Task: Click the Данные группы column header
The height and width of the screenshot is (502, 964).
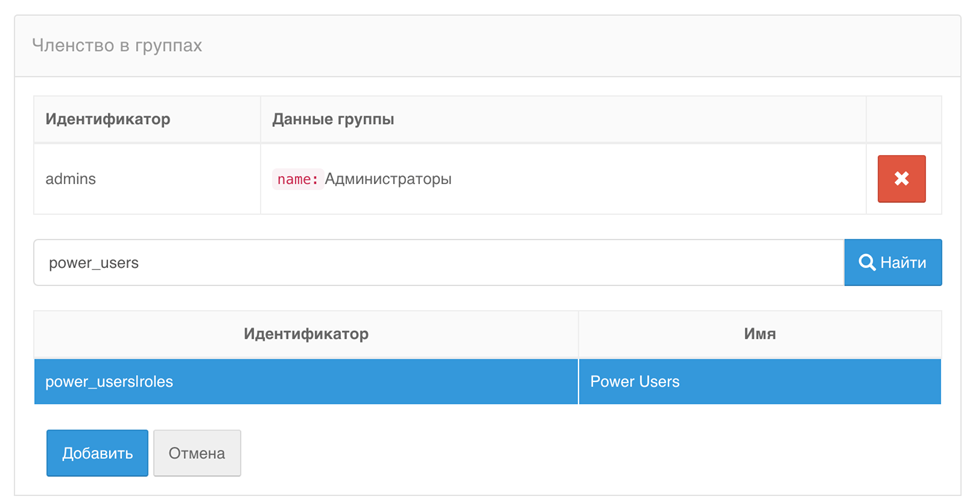Action: 333,119
